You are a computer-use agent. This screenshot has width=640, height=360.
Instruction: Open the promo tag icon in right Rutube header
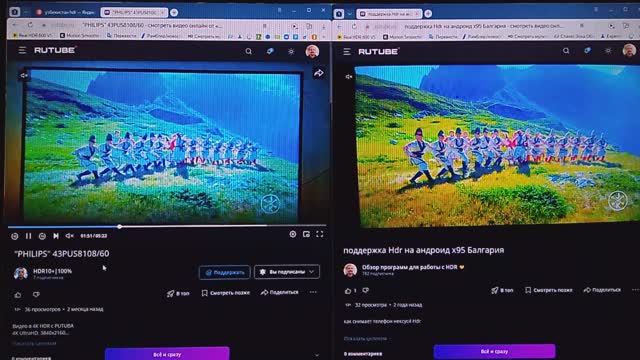coord(587,51)
